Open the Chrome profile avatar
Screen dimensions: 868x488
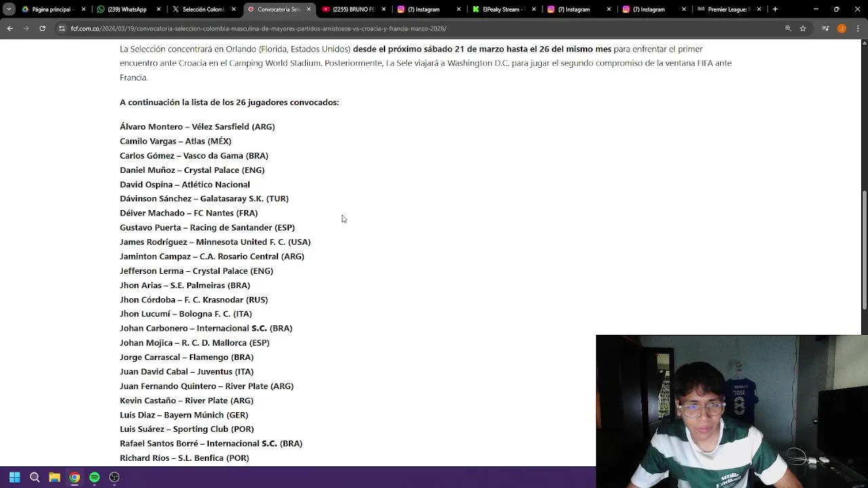[842, 28]
